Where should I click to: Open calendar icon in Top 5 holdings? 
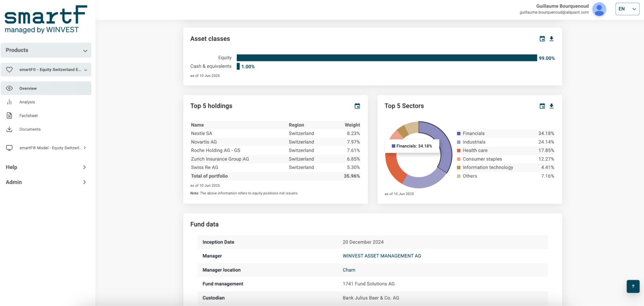point(357,106)
